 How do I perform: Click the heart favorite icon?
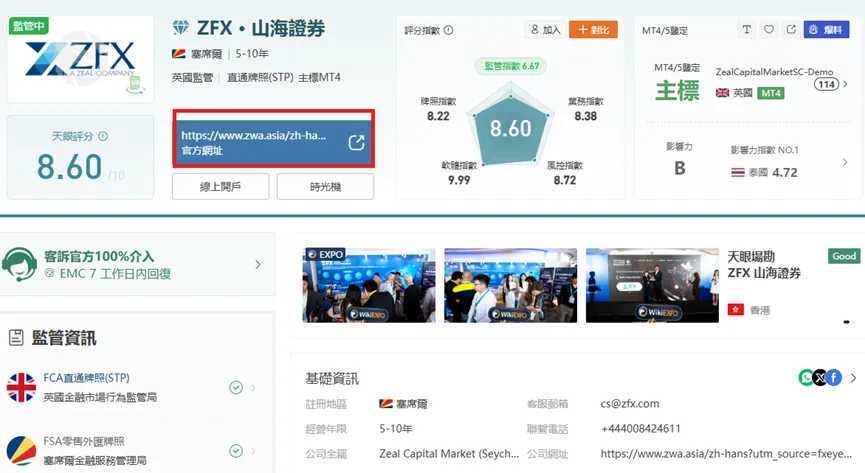[768, 30]
